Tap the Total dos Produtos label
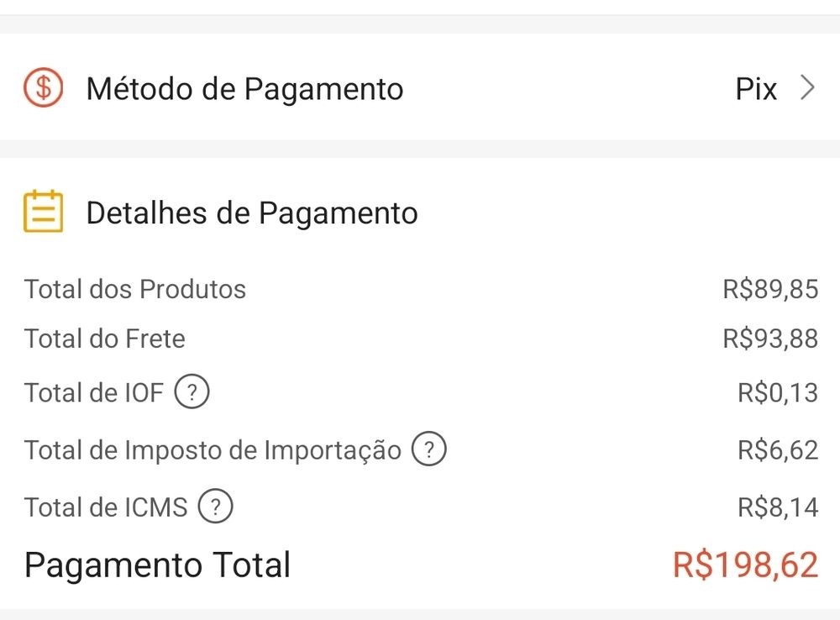Image resolution: width=840 pixels, height=620 pixels. tap(135, 289)
